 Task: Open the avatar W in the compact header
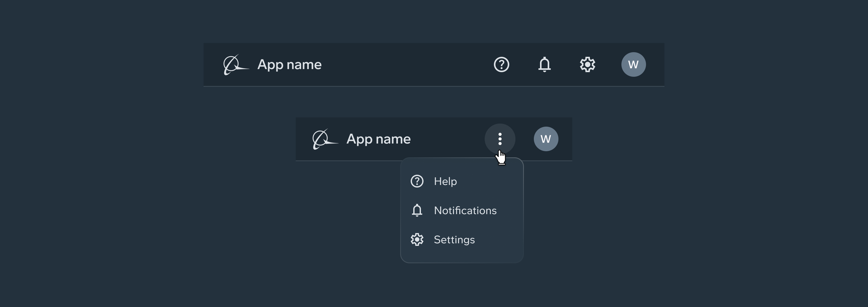(x=546, y=139)
